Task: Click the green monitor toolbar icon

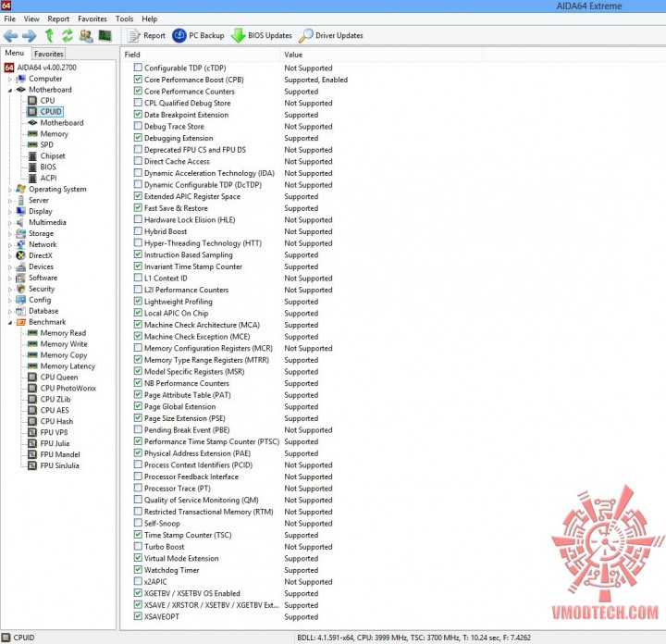Action: (x=105, y=36)
